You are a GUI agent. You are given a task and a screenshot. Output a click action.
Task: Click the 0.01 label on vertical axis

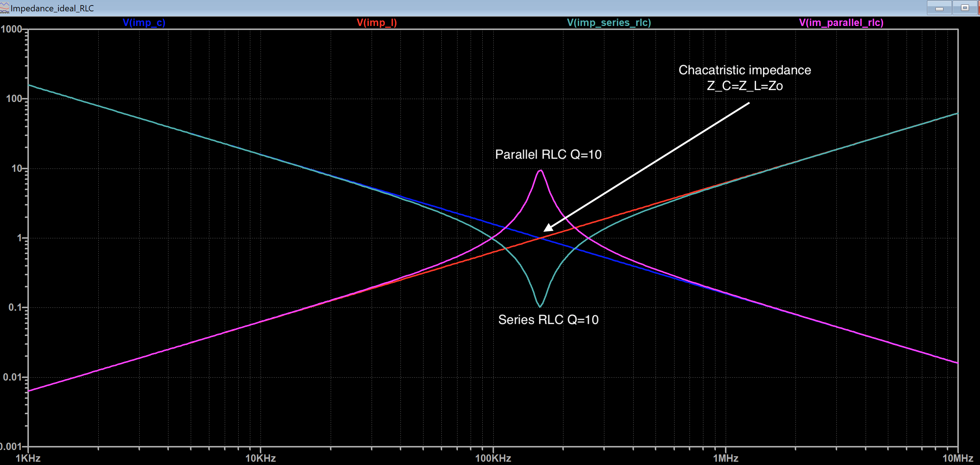(12, 377)
